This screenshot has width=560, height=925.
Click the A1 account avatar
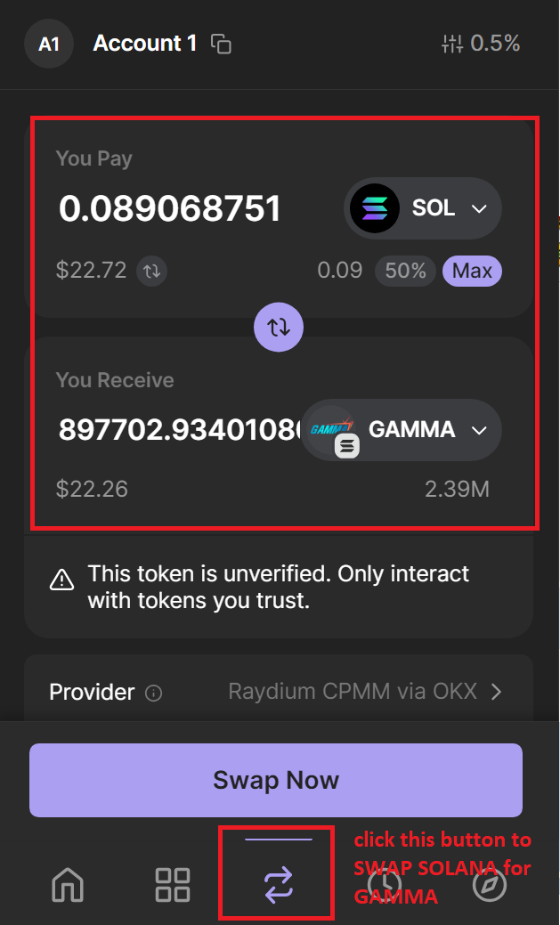point(49,44)
